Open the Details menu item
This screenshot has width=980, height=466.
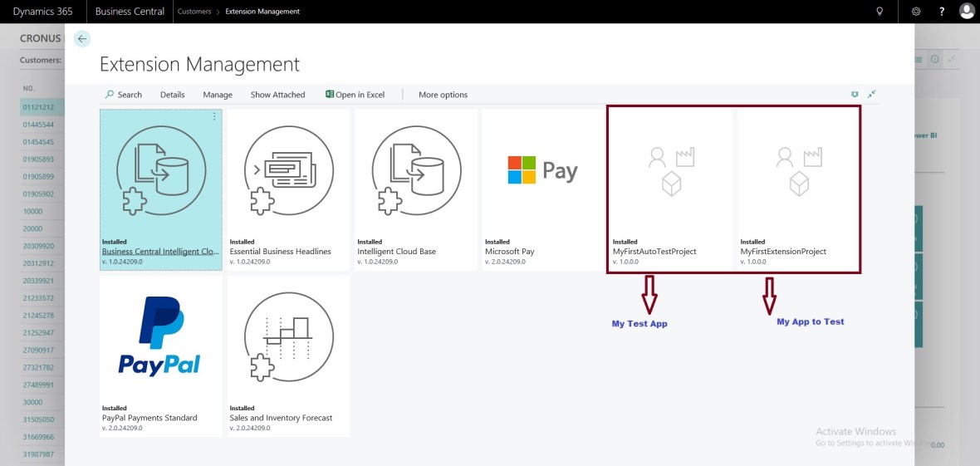pyautogui.click(x=172, y=95)
